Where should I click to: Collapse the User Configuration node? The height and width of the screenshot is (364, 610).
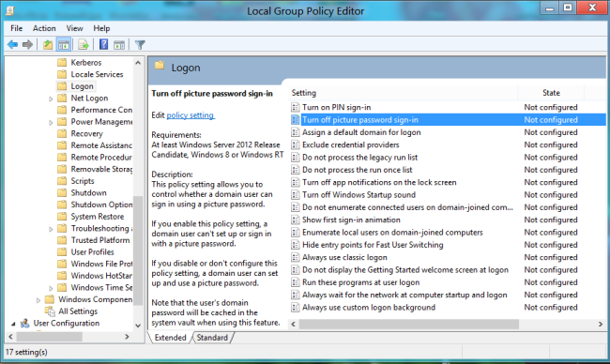pos(14,324)
